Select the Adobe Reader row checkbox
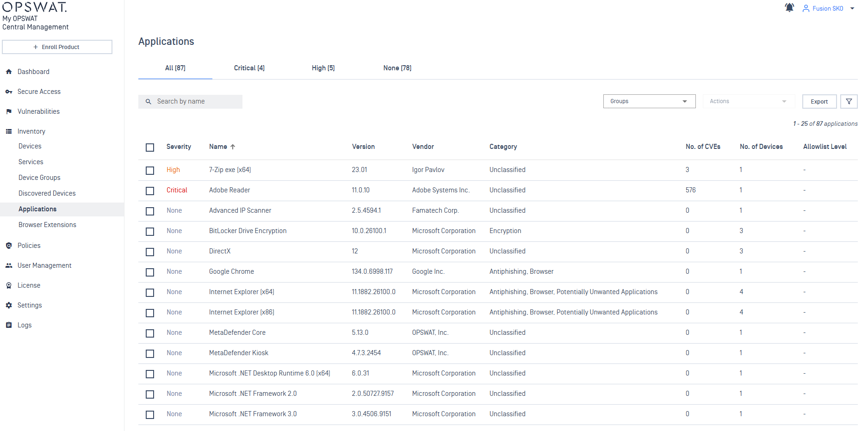The height and width of the screenshot is (431, 868). click(x=150, y=191)
